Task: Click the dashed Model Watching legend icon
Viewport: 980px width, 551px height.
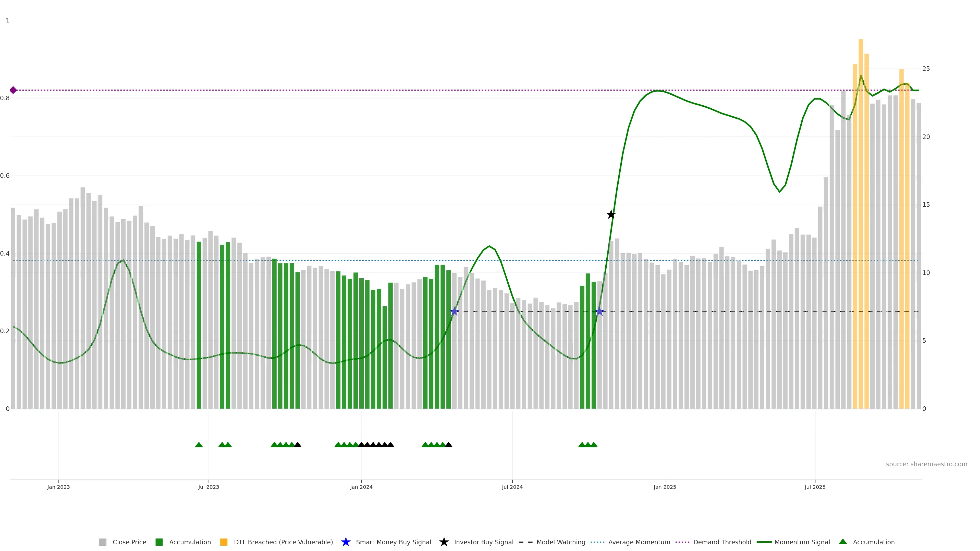Action: click(x=525, y=542)
